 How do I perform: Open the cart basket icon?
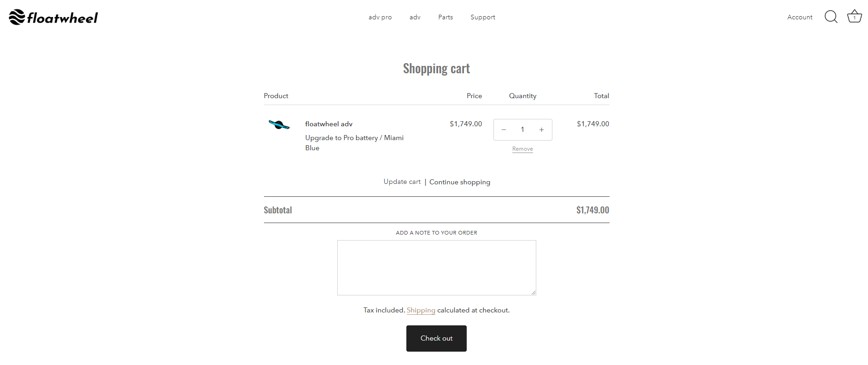854,17
